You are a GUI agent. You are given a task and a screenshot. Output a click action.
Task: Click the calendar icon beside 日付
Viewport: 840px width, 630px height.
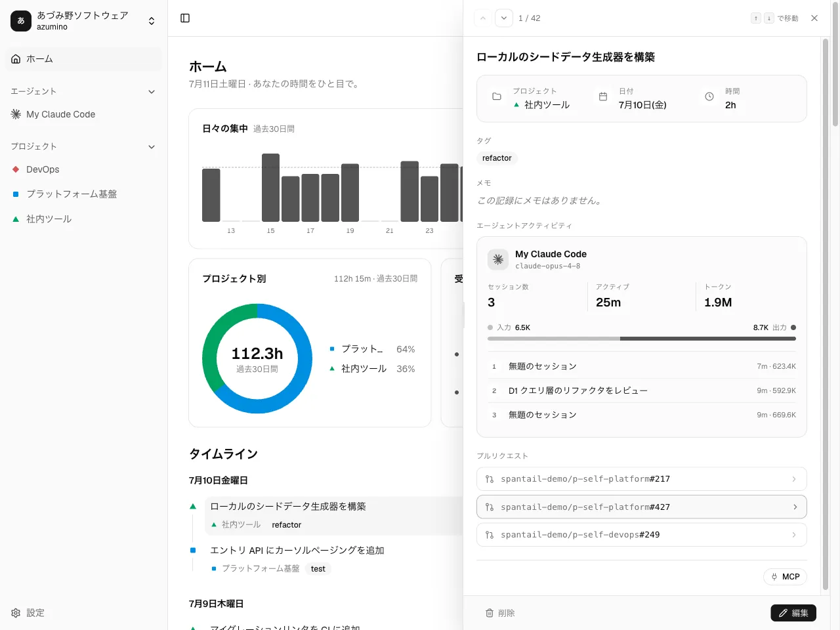point(603,96)
